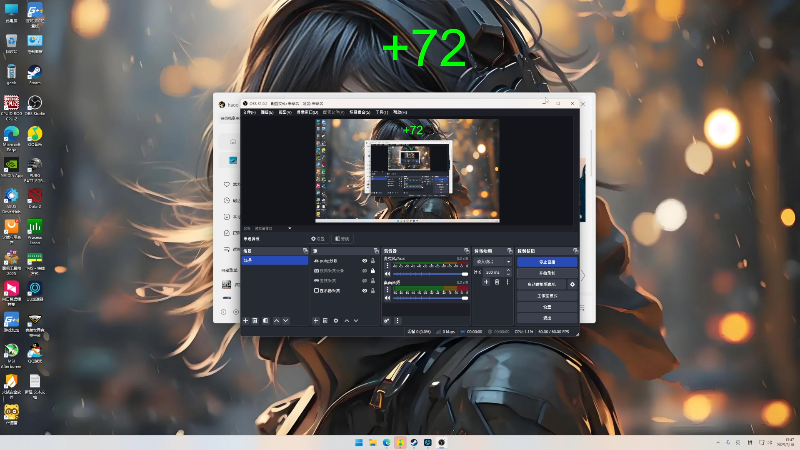This screenshot has width=800, height=450.
Task: Increase the transition duration with up arrow
Action: coord(508,270)
